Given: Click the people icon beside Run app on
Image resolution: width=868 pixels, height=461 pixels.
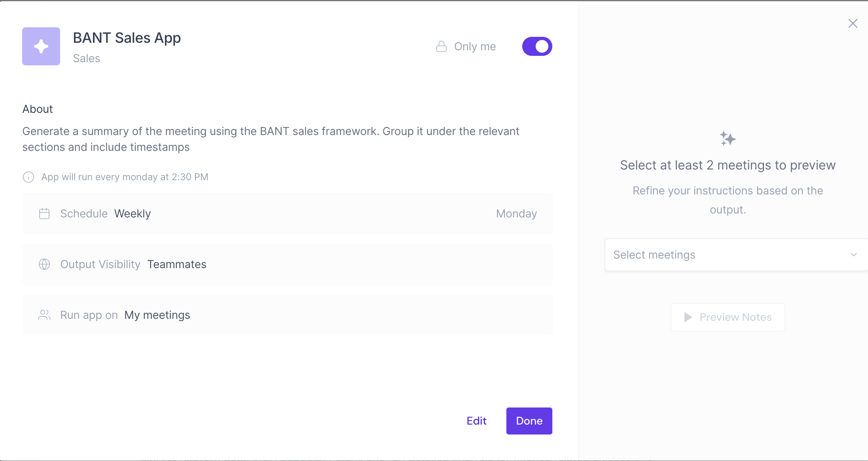Looking at the screenshot, I should [44, 315].
